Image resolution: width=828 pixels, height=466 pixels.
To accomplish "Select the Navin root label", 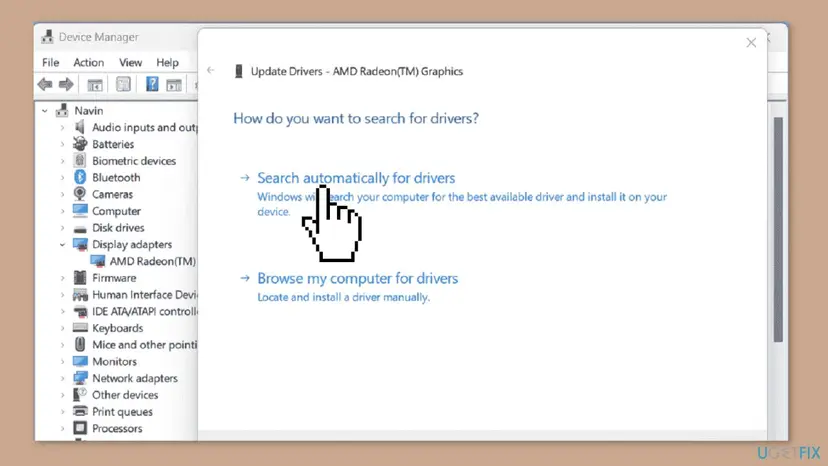I will pos(89,110).
